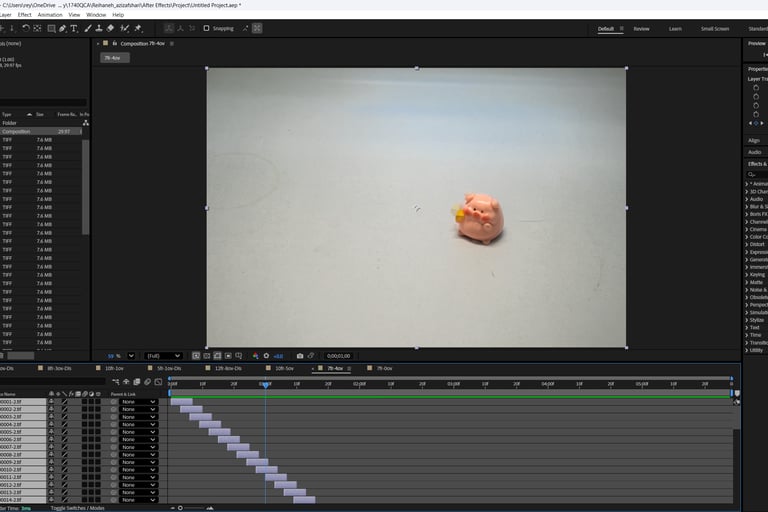The image size is (768, 512).
Task: Select the Brush tool
Action: coord(88,28)
